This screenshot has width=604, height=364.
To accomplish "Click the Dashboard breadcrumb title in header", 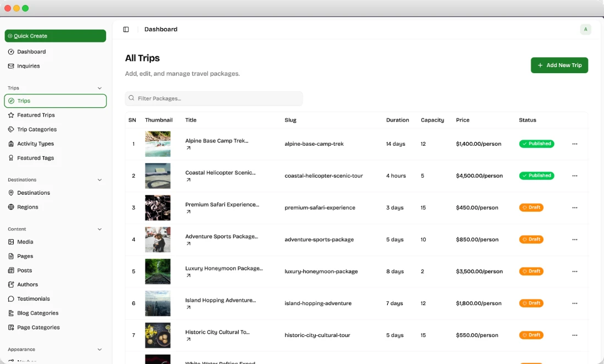I will (161, 29).
